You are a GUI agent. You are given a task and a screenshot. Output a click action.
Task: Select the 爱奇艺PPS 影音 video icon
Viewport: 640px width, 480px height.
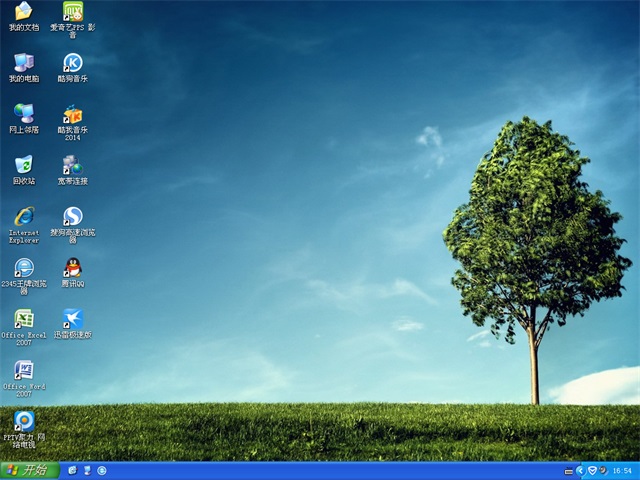coord(72,12)
